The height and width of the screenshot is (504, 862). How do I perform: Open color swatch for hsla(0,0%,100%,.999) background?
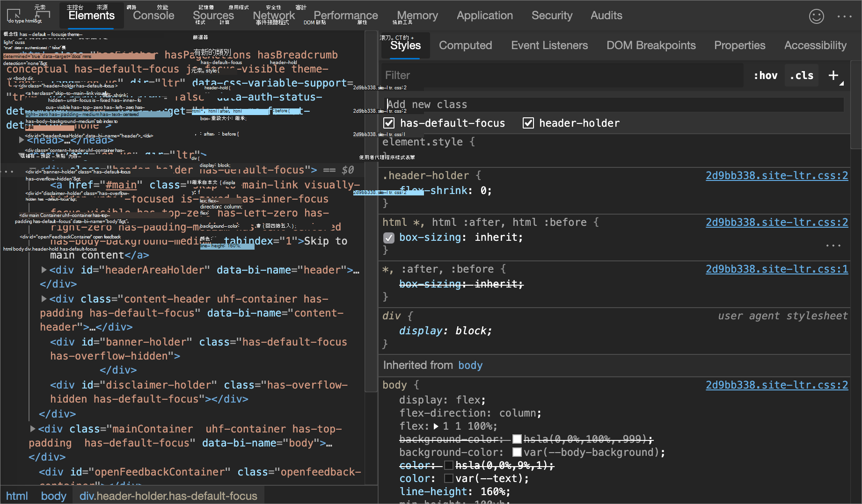517,439
